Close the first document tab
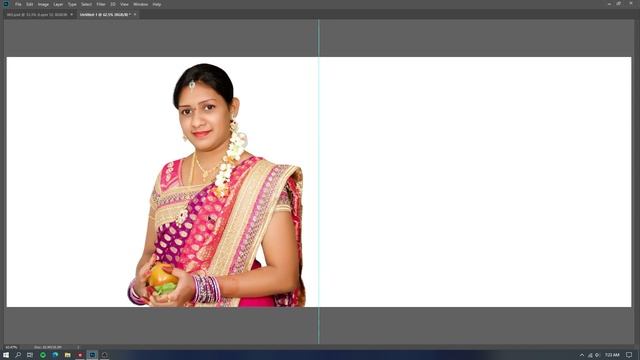The width and height of the screenshot is (640, 360). click(71, 14)
